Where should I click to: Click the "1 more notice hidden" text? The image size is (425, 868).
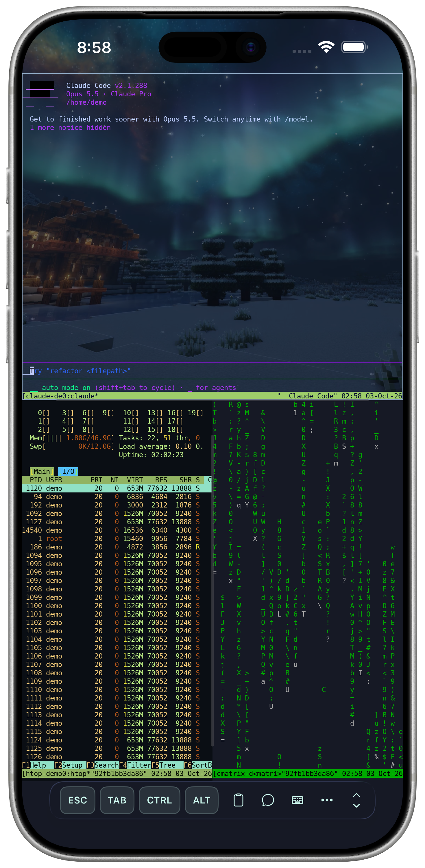click(x=70, y=128)
